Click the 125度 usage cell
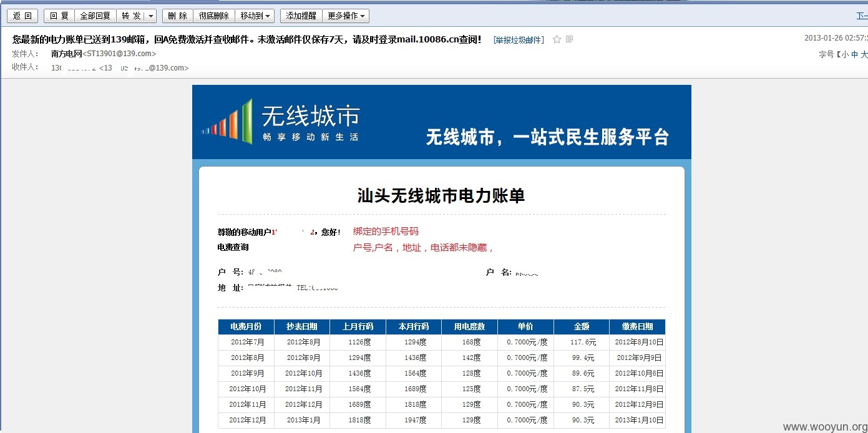 coord(469,389)
